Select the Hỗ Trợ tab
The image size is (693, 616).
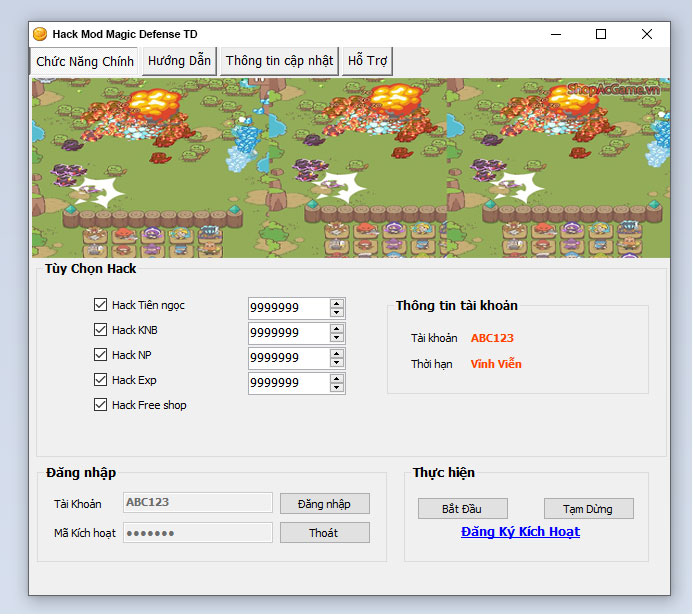(x=367, y=61)
